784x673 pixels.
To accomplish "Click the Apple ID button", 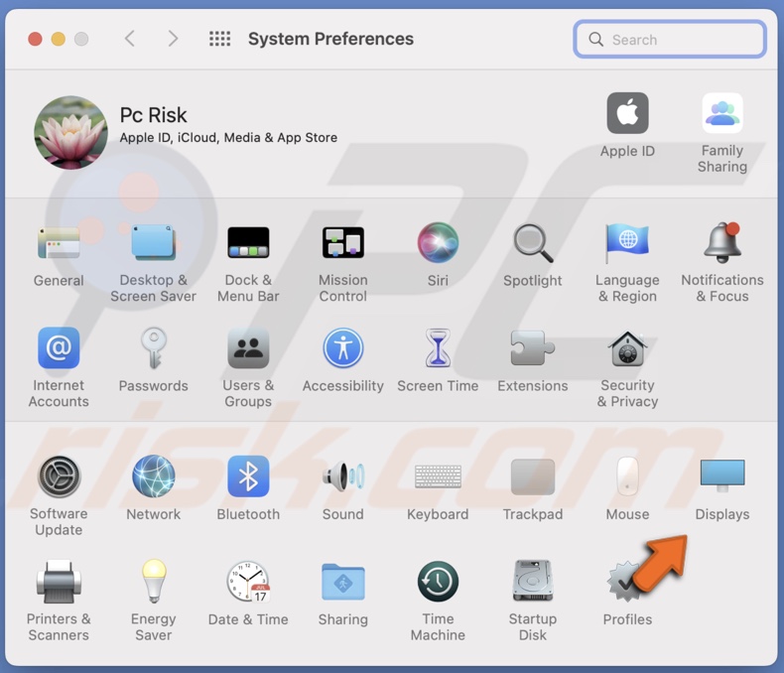I will coord(627,115).
